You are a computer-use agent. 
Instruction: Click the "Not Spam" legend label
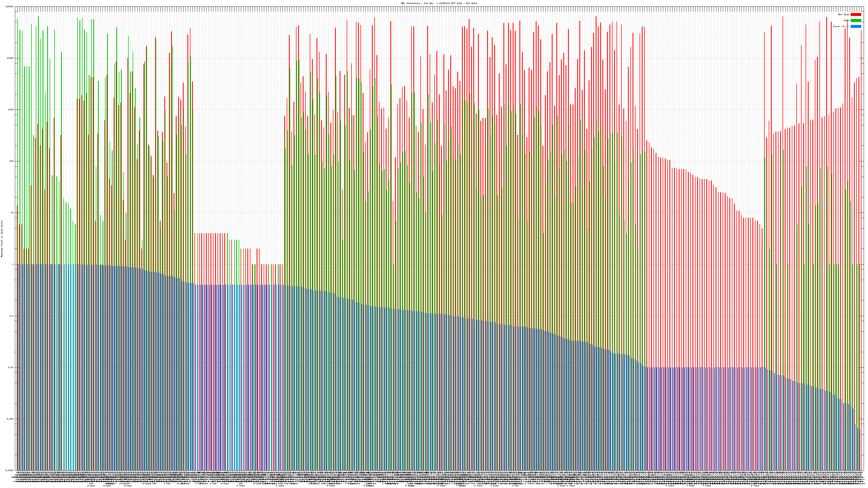click(x=844, y=14)
